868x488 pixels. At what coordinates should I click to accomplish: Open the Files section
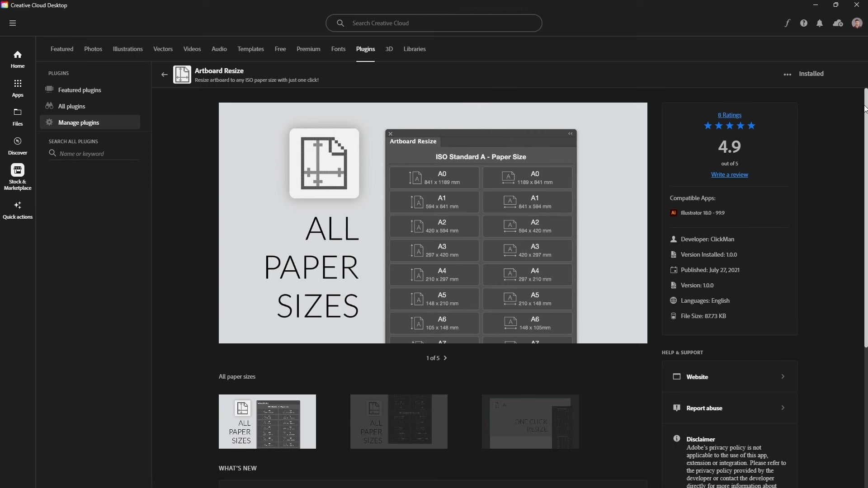(17, 117)
